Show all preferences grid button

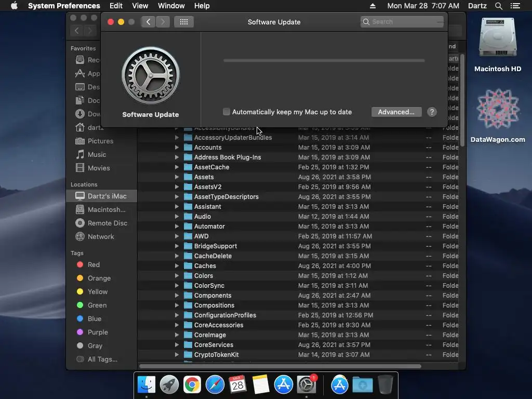[184, 22]
